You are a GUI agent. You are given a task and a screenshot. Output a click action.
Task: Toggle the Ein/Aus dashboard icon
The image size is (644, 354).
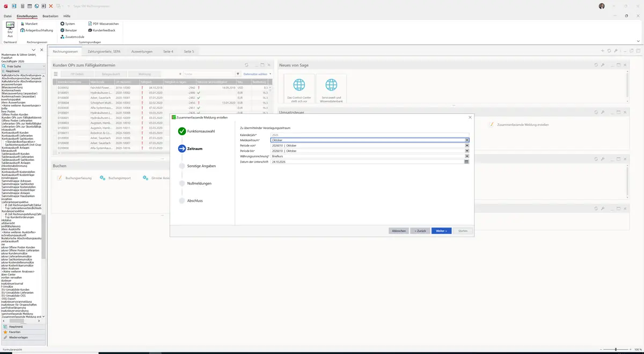point(10,29)
